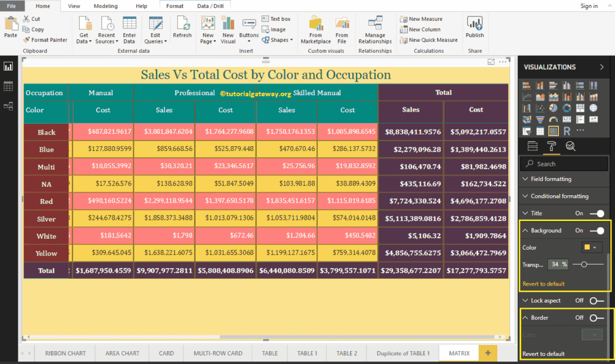Select the Format paint roller tab

click(551, 146)
